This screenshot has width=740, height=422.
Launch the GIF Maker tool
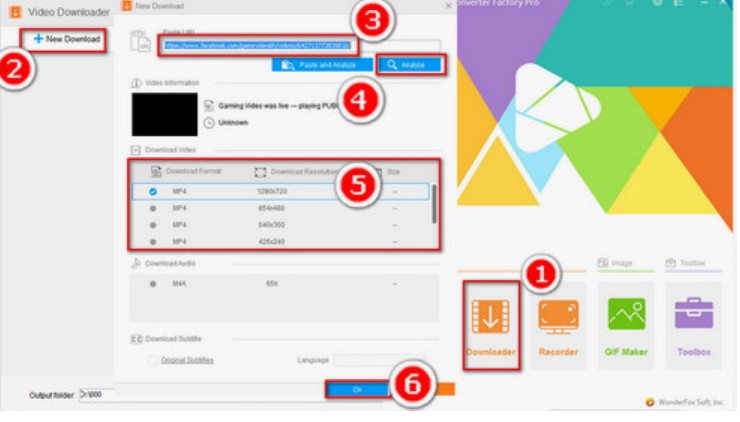click(x=626, y=326)
